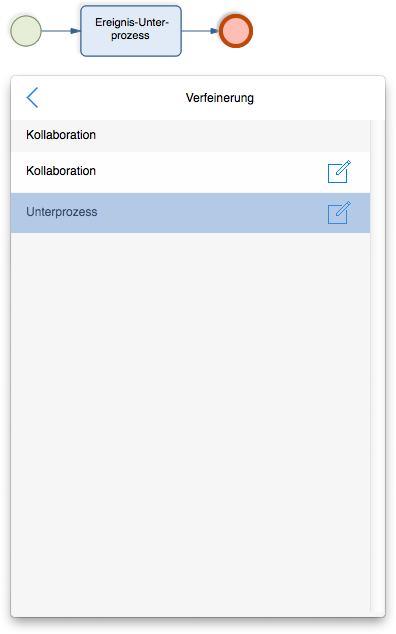This screenshot has width=396, height=634.
Task: Click the Verfeinerung panel title
Action: [x=220, y=98]
